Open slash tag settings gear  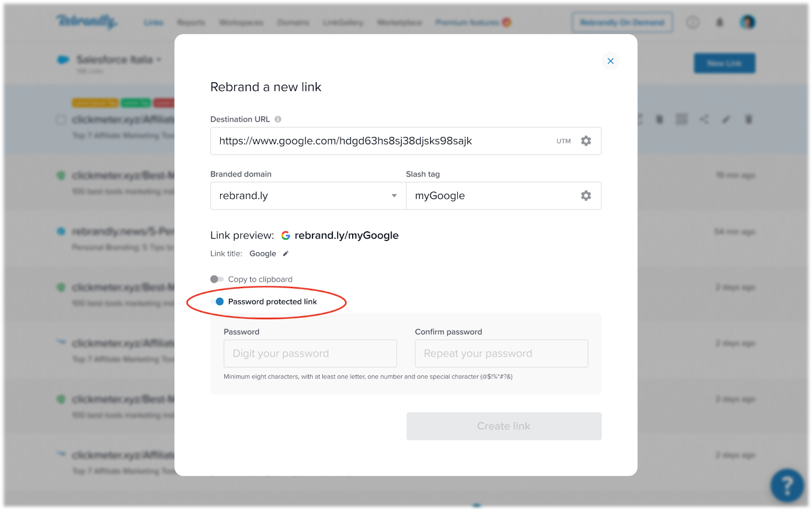tap(586, 195)
